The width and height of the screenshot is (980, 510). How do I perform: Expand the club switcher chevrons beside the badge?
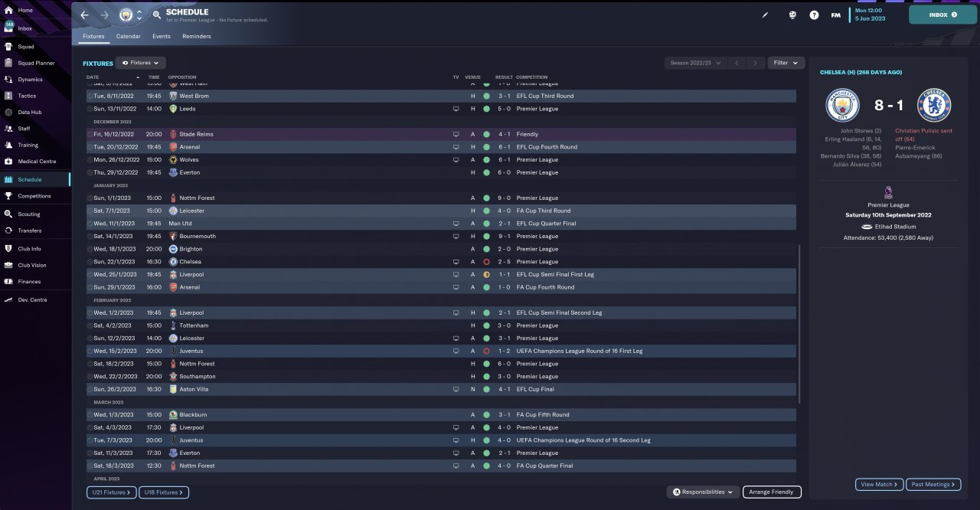(139, 15)
